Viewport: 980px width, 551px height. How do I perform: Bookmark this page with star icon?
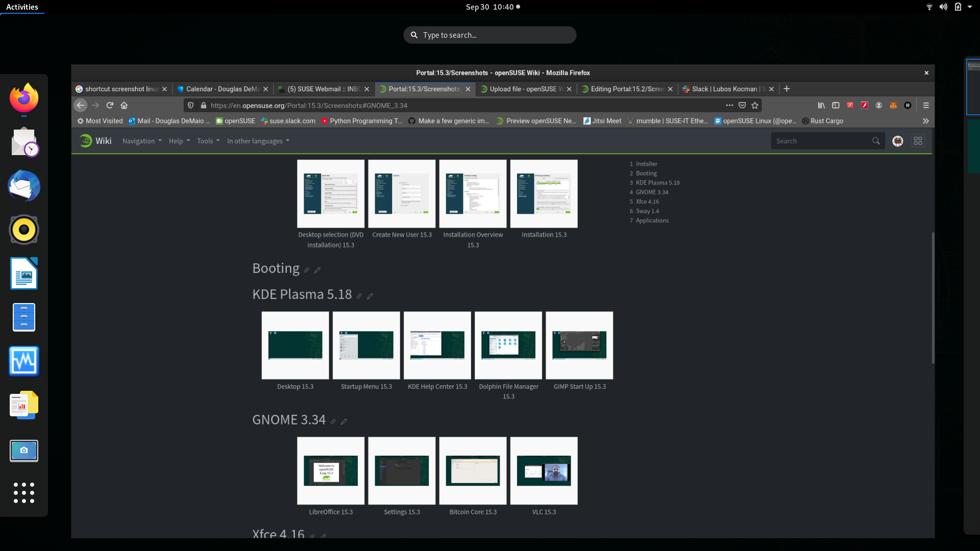(755, 105)
